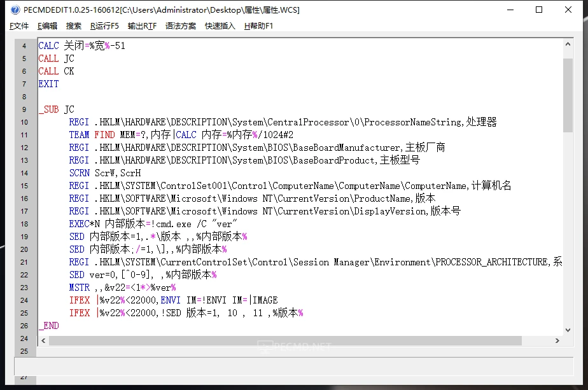This screenshot has height=390, width=588.
Task: Click the REGI DisplayVersion line
Action: [265, 211]
